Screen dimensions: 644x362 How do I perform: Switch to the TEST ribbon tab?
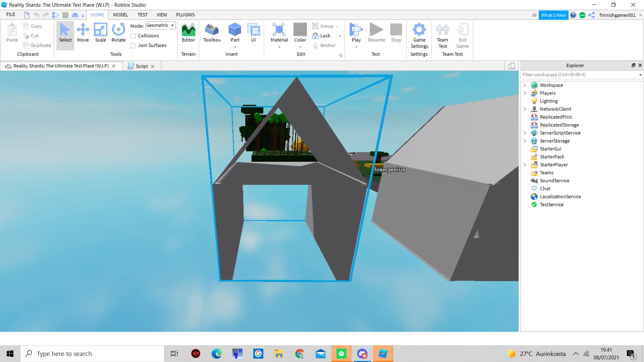[x=142, y=15]
